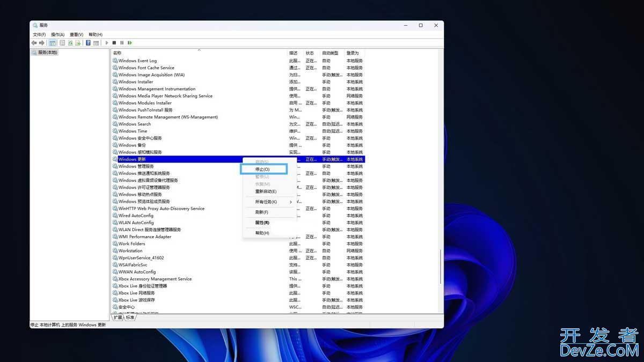Stop the service with the toolbar square icon
This screenshot has height=362, width=644.
click(x=114, y=43)
